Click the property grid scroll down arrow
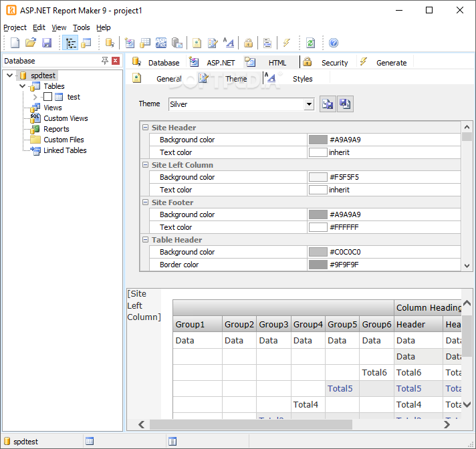 (467, 266)
